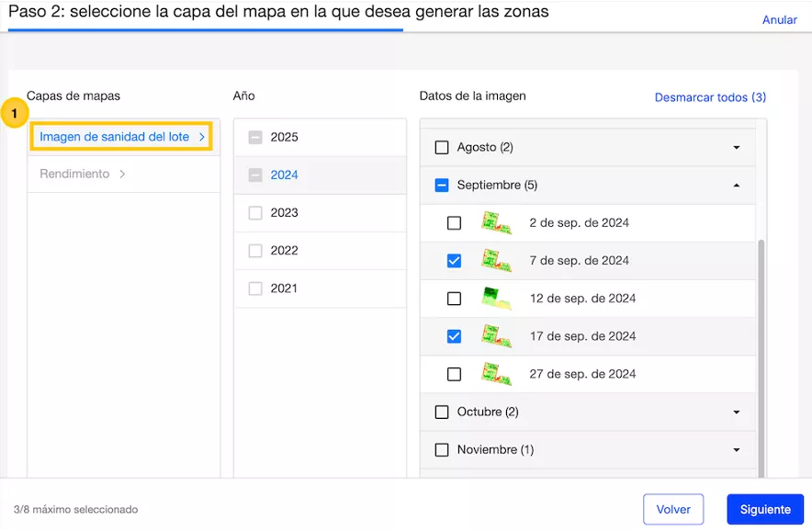The height and width of the screenshot is (531, 812).
Task: Click the 27 de sep. de 2024 map thumbnail
Action: click(x=496, y=374)
